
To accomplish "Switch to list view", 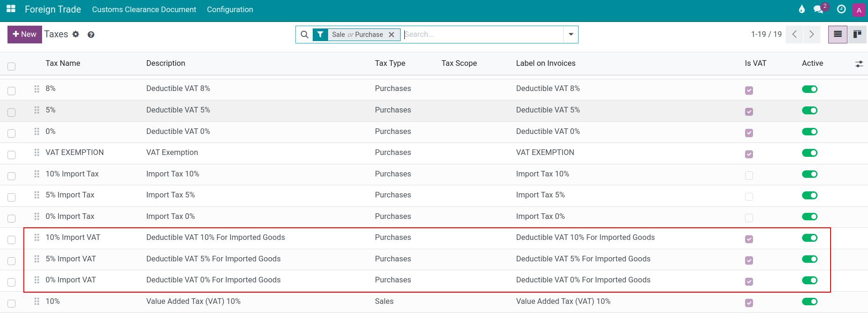I will click(838, 35).
